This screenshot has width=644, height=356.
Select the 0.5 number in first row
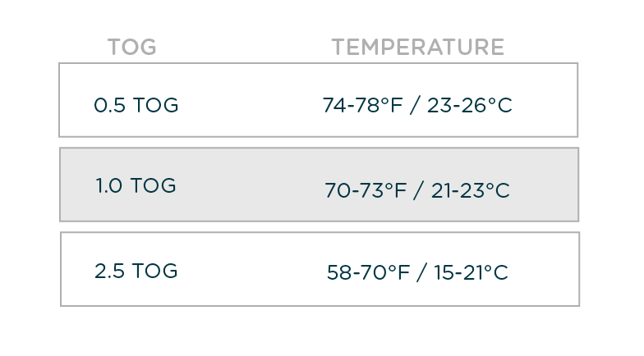click(x=109, y=106)
